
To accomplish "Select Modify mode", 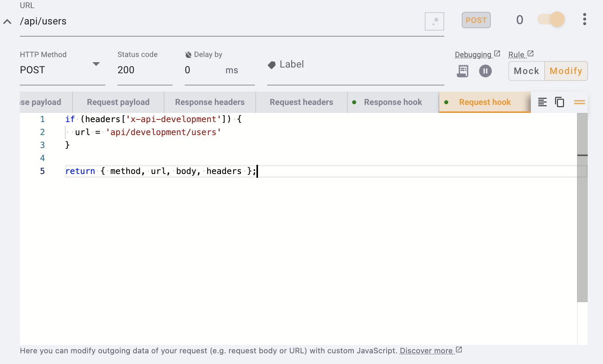I will tap(566, 71).
